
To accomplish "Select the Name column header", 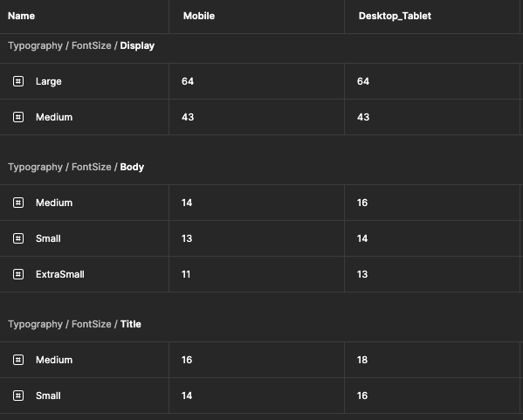I will pos(84,16).
